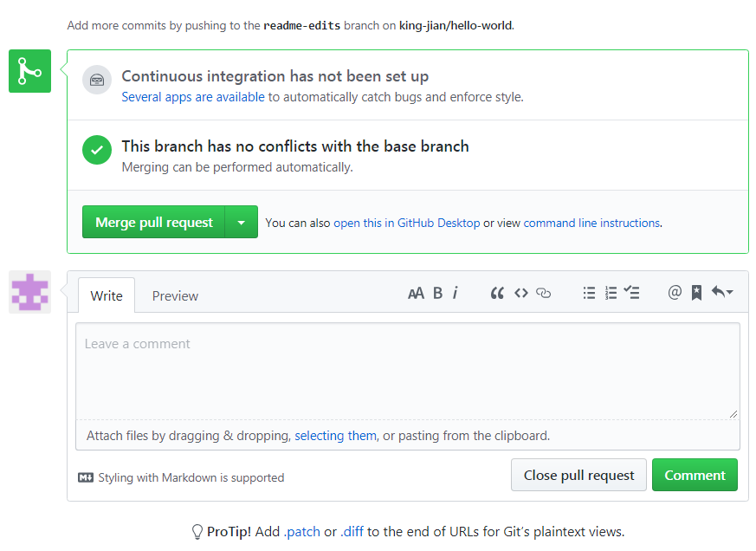756x551 pixels.
Task: Click inside the Leave a comment box
Action: point(407,371)
